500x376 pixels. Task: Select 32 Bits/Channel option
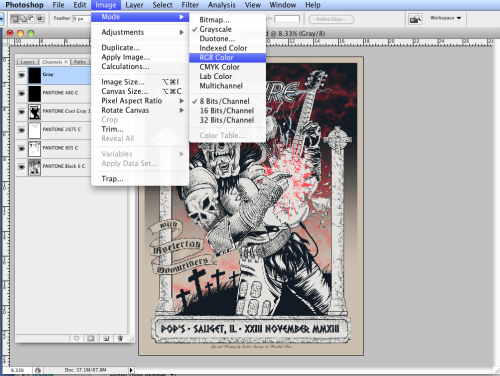pos(228,120)
